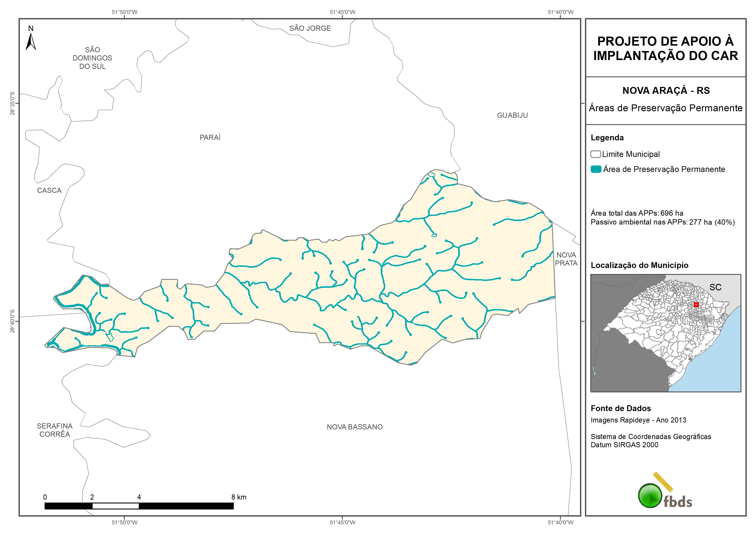This screenshot has height=534, width=756.
Task: Click the scale bar at bottom left
Action: coord(139,506)
